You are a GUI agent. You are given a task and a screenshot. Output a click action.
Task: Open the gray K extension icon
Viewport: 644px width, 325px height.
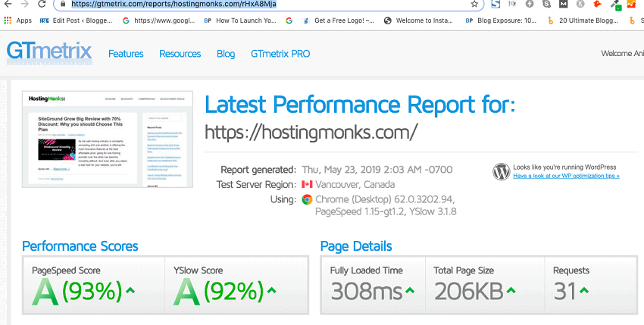(x=580, y=4)
